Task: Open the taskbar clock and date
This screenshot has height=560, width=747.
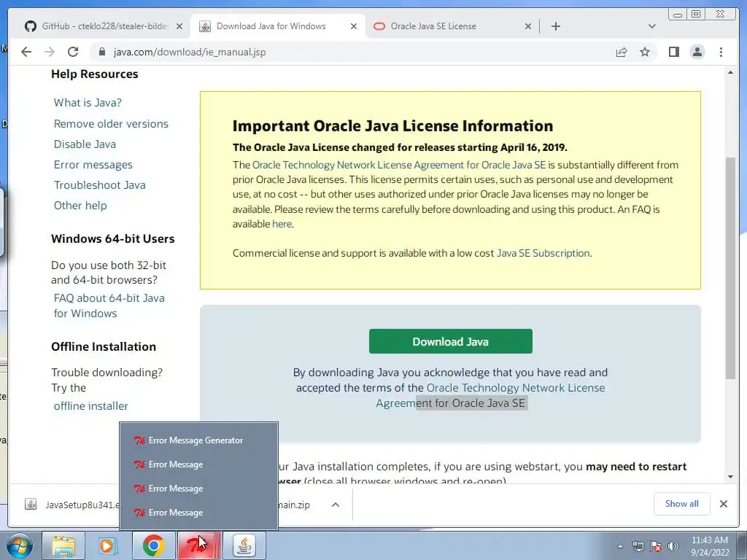Action: (x=710, y=546)
